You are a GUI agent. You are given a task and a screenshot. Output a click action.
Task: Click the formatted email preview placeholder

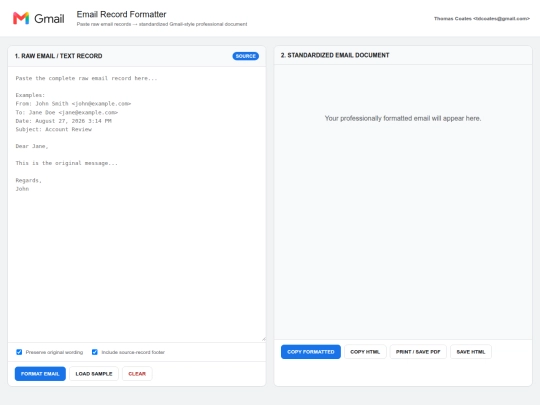[403, 118]
